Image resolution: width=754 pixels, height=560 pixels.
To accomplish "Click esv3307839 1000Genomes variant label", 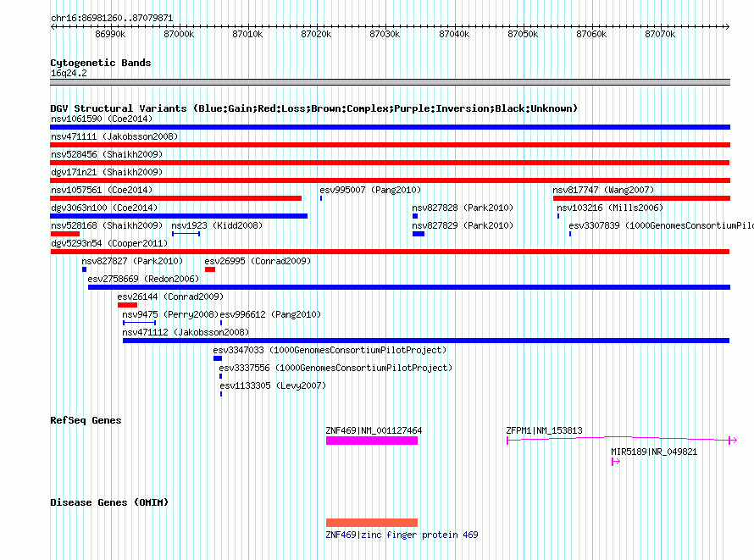I will 661,225.
